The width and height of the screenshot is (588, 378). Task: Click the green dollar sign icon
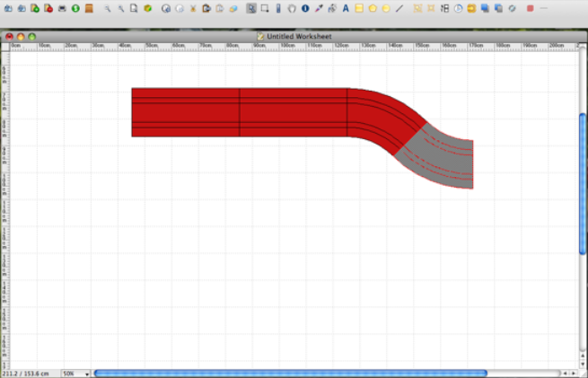[75, 8]
